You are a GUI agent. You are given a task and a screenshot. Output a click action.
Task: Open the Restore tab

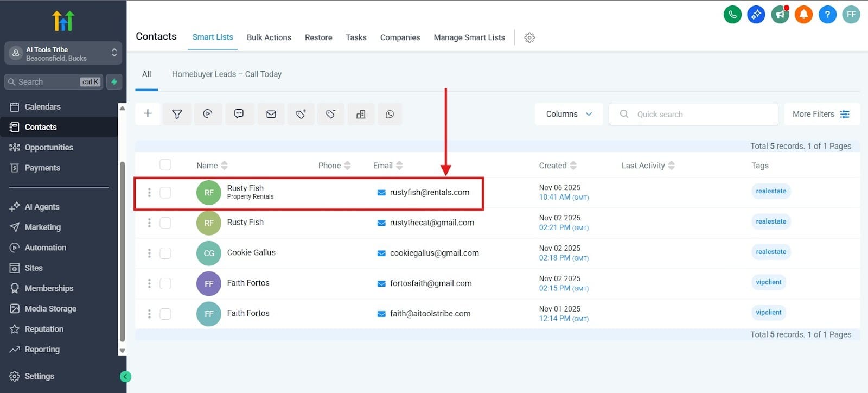[318, 37]
